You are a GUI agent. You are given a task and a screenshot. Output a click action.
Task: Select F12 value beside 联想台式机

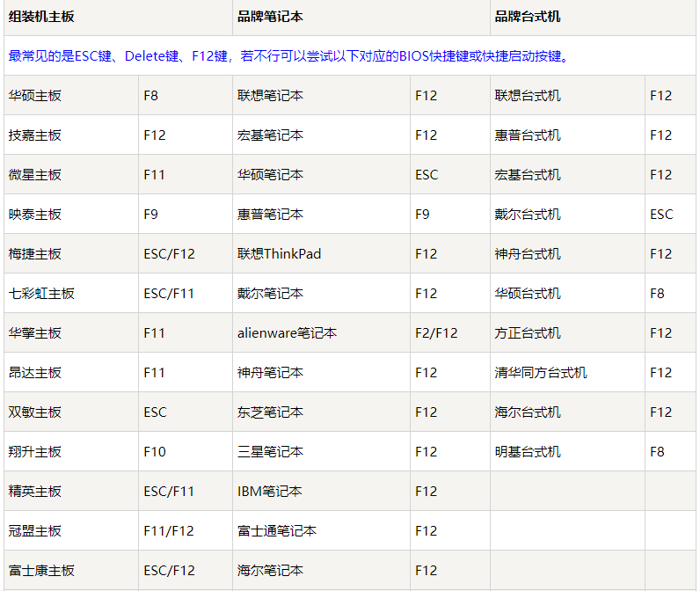(x=660, y=96)
